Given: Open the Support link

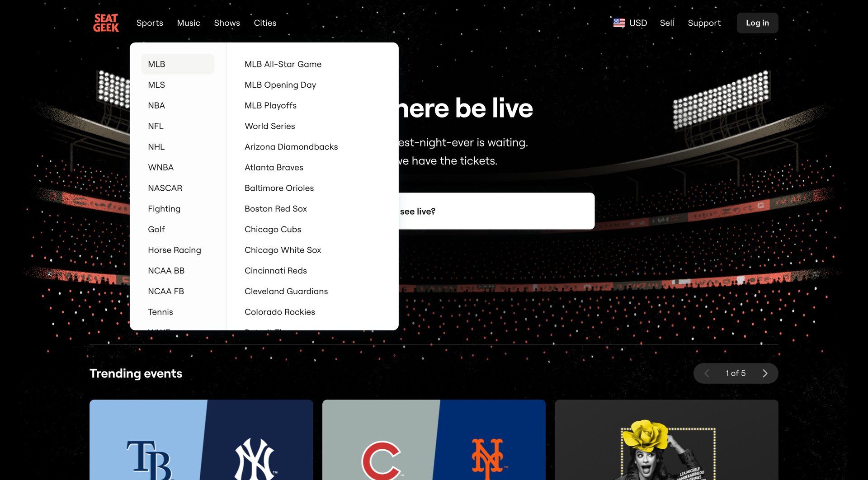Looking at the screenshot, I should (704, 23).
